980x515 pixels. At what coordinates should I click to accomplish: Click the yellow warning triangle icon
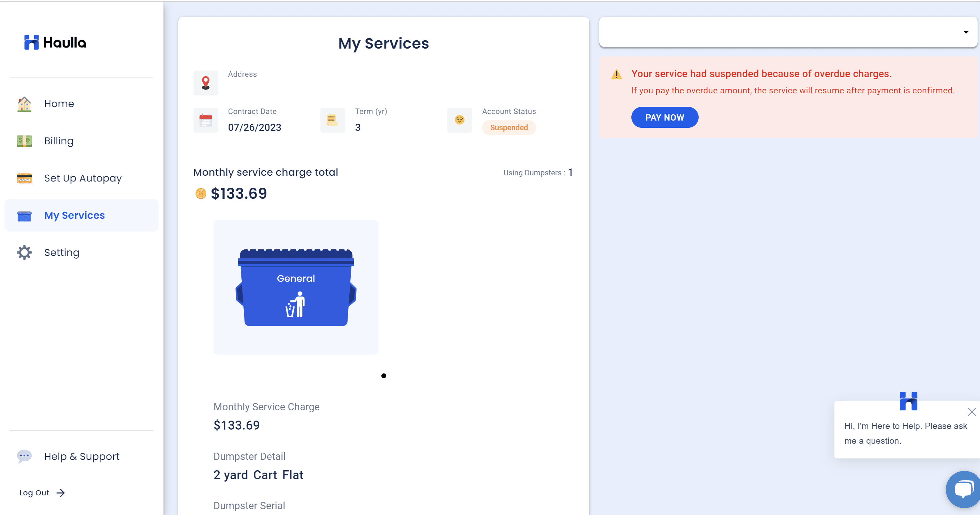click(616, 74)
